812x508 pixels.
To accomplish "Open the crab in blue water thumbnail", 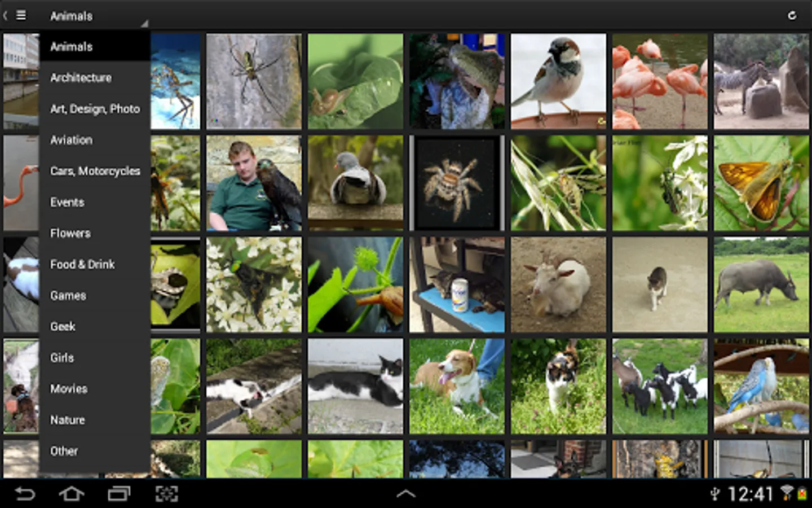I will [x=175, y=81].
